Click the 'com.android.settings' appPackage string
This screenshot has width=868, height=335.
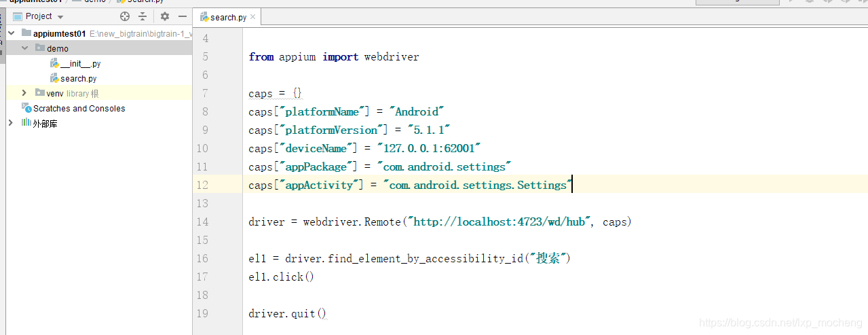pos(444,166)
